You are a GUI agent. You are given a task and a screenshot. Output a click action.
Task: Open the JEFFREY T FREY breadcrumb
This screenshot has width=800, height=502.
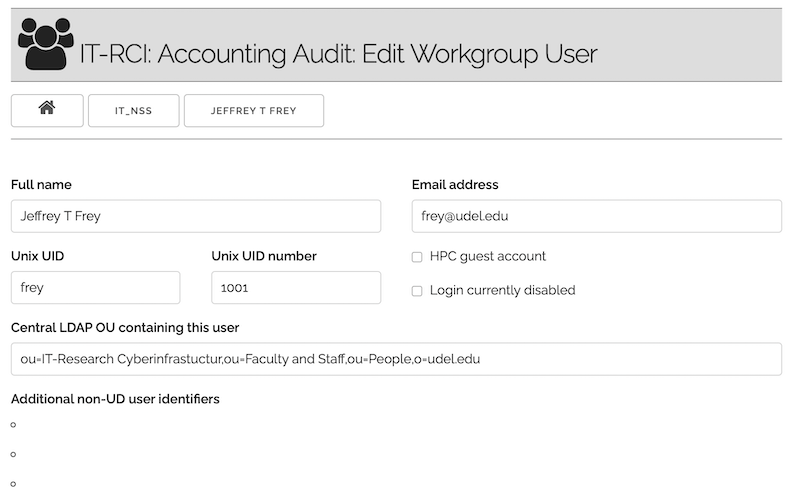pos(253,111)
